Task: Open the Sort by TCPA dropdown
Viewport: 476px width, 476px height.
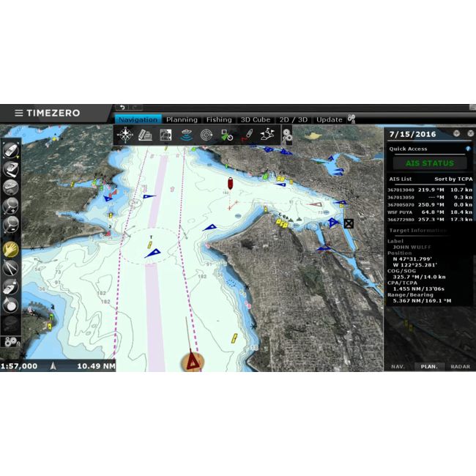Action: pyautogui.click(x=453, y=179)
